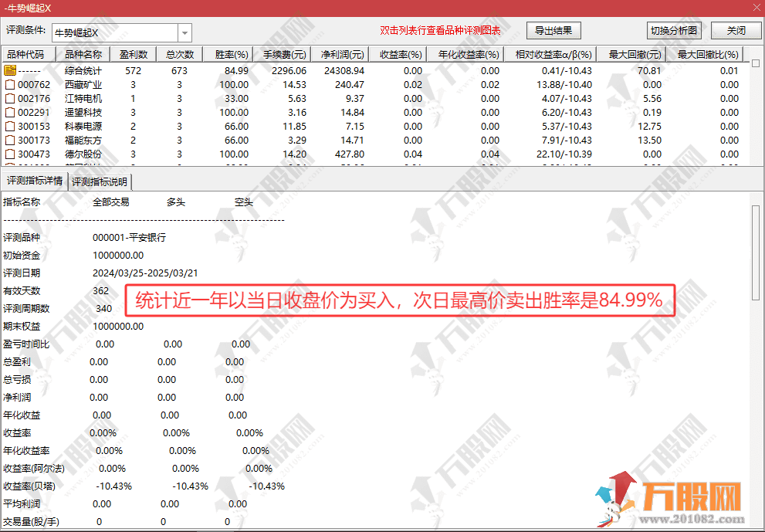Click the 22.10/-10.39 relative return cell
This screenshot has width=765, height=532.
(564, 154)
